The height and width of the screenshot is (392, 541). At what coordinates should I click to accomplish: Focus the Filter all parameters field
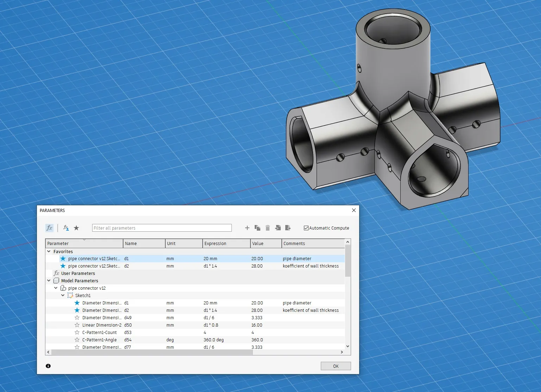162,228
